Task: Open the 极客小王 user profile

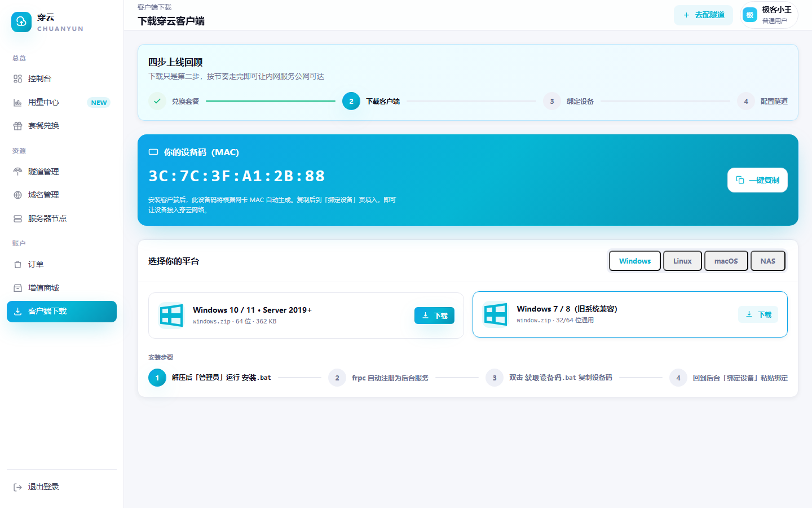Action: point(769,15)
